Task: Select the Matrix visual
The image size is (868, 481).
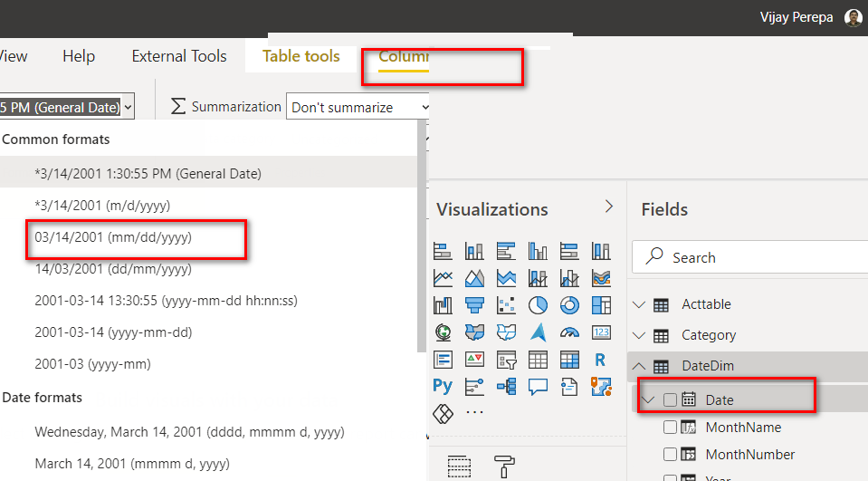Action: 569,360
